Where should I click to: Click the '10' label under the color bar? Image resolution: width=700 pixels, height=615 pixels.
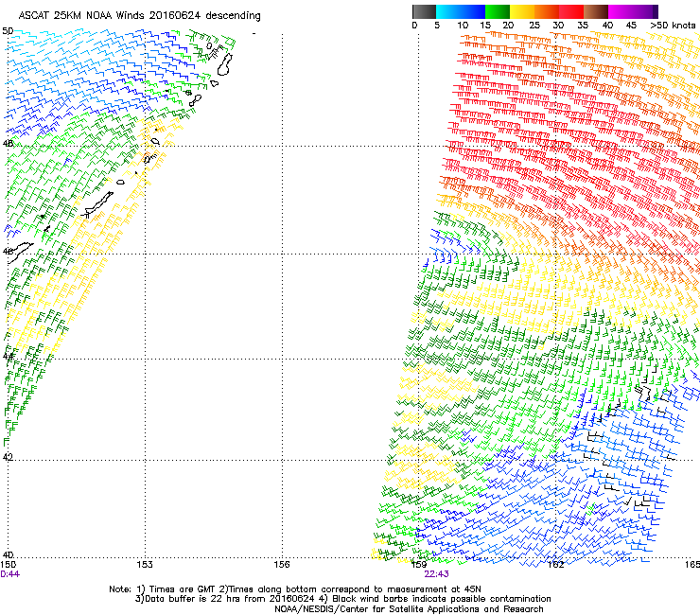463,26
